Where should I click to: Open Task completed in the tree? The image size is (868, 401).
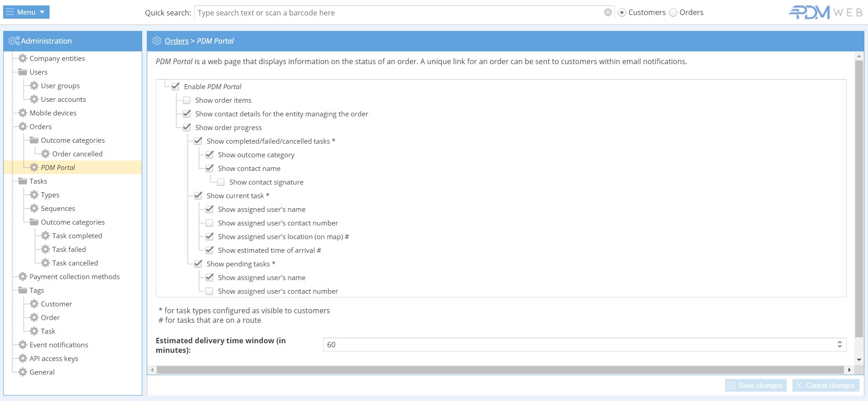coord(77,236)
